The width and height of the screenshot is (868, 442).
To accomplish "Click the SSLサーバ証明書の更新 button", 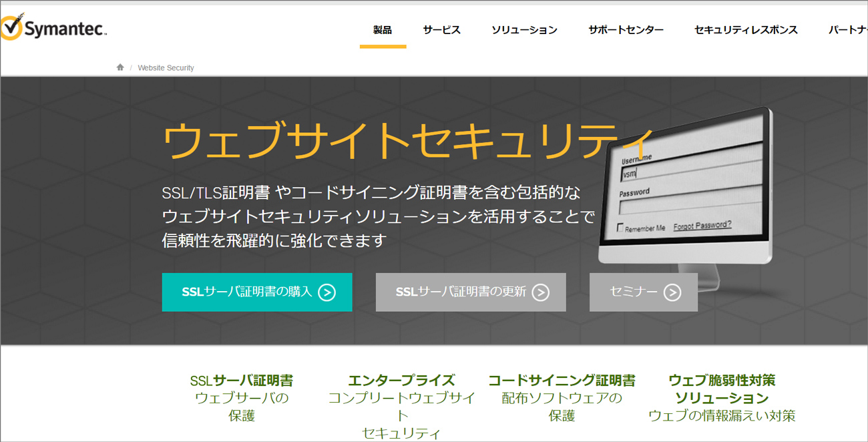I will pos(471,292).
